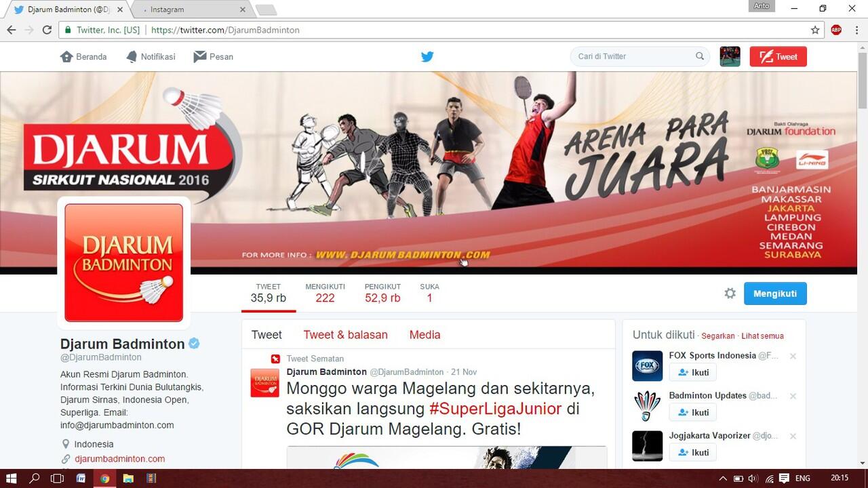
Task: Open TWEET count 35,9 rb
Action: point(269,293)
